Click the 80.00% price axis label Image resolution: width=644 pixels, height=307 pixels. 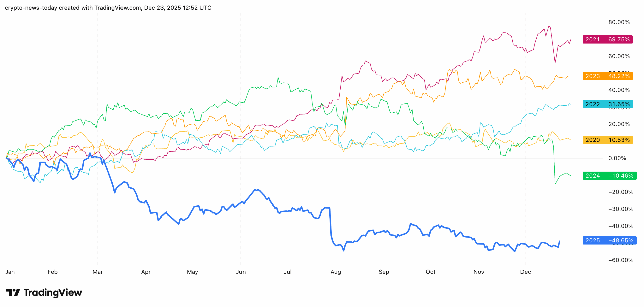[x=619, y=22]
